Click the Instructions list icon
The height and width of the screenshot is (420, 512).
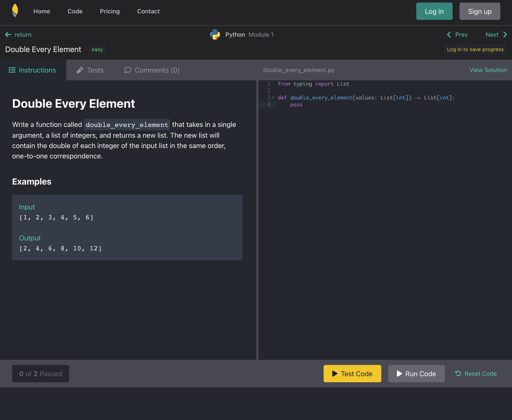pyautogui.click(x=12, y=70)
